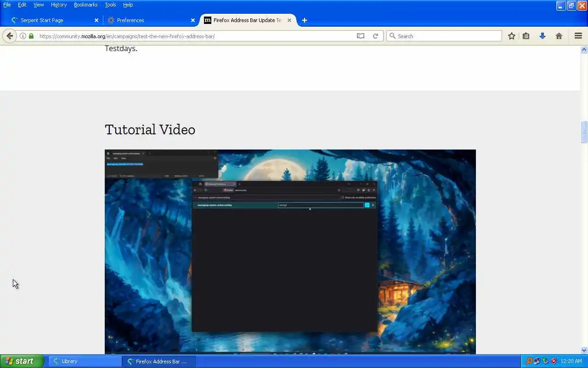The image size is (588, 368).
Task: Click the red shield tray icon
Action: (554, 361)
